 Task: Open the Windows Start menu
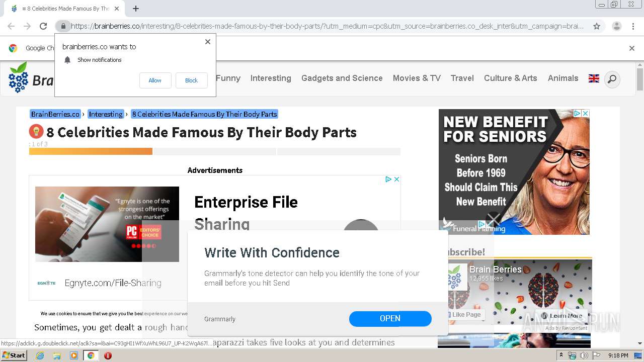tap(14, 355)
